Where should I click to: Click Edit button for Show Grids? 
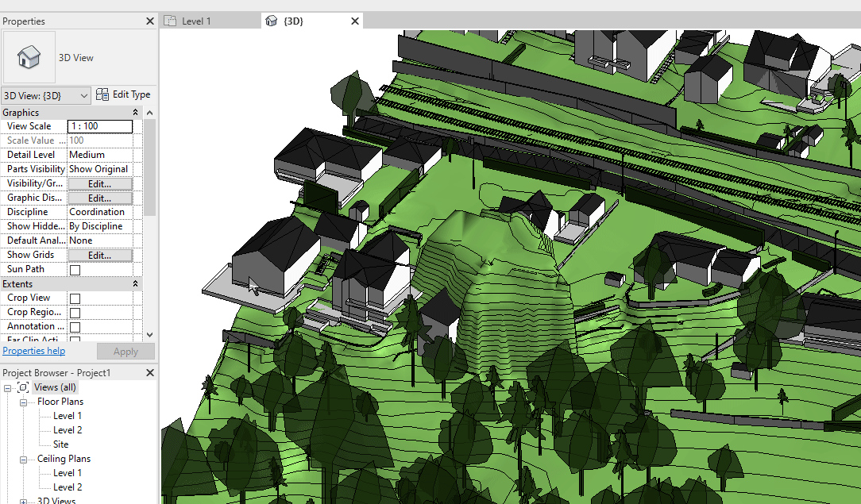(x=100, y=255)
